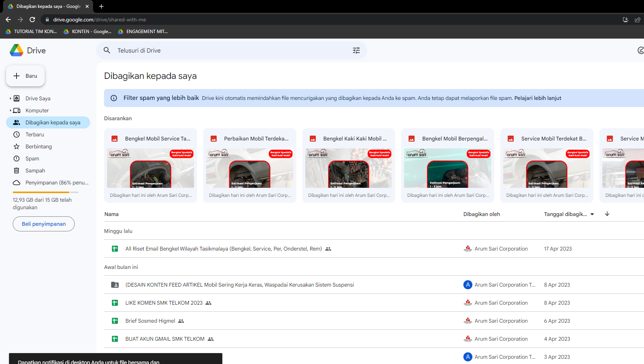Click the Google Drive logo
644x364 pixels.
coord(17,50)
